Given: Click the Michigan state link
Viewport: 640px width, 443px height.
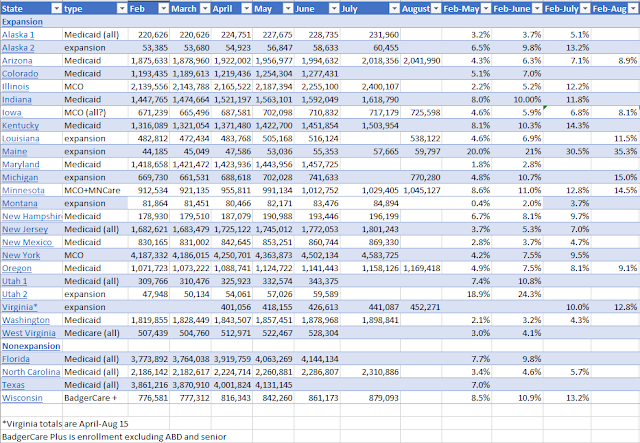Looking at the screenshot, I should point(20,178).
